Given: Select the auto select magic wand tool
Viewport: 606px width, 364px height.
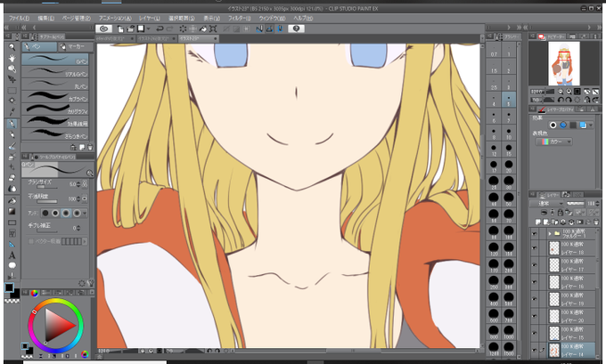Looking at the screenshot, I should (12, 101).
